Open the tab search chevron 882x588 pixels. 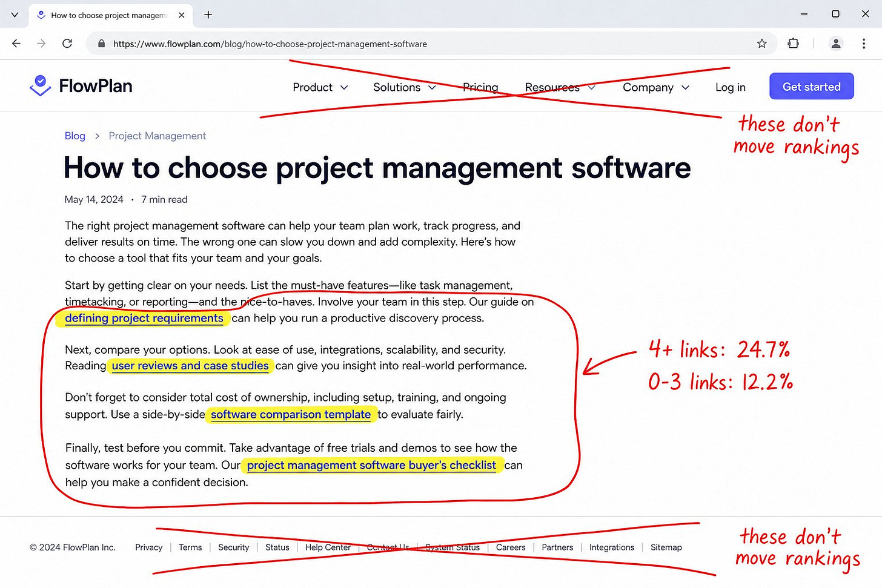(15, 15)
